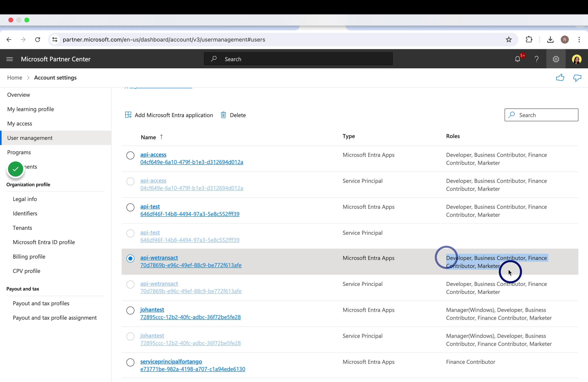Open the browser extensions icon
Screen dimensions: 588x382
[x=529, y=40]
